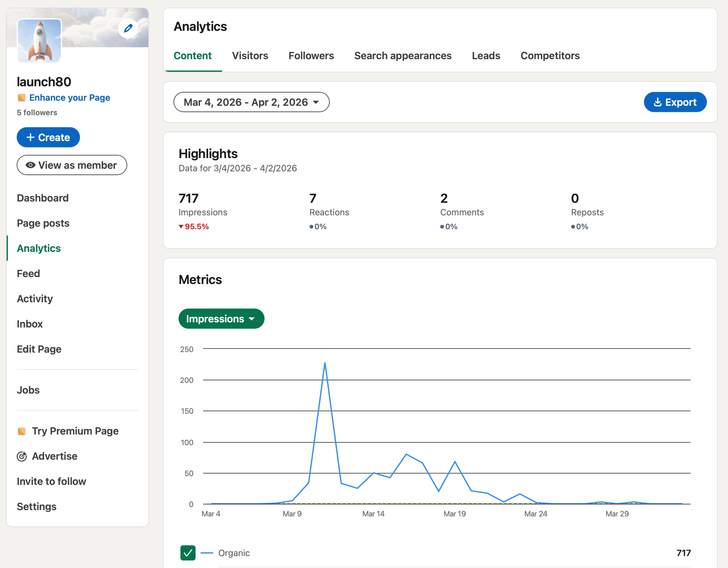Click the plus icon on the Create button

pyautogui.click(x=31, y=137)
